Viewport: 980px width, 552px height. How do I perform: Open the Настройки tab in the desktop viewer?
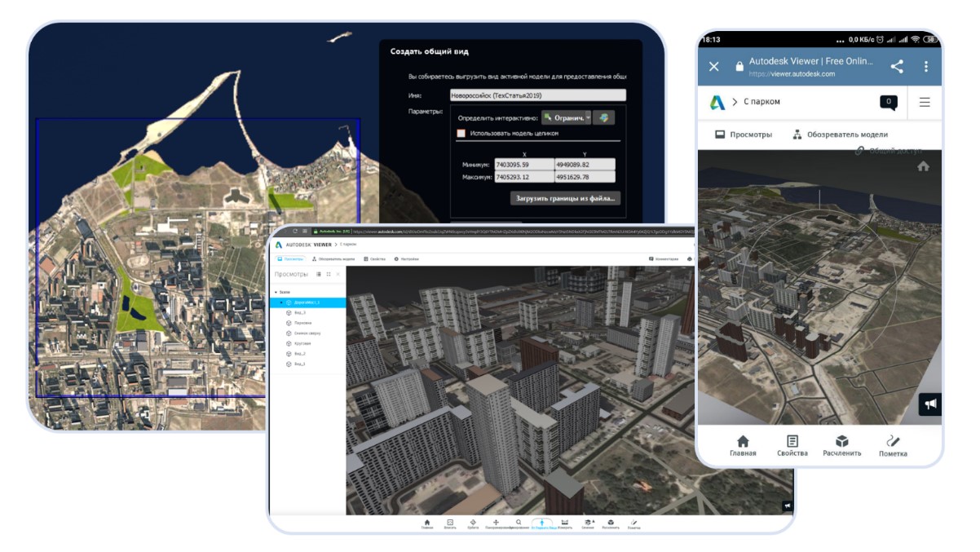point(407,258)
